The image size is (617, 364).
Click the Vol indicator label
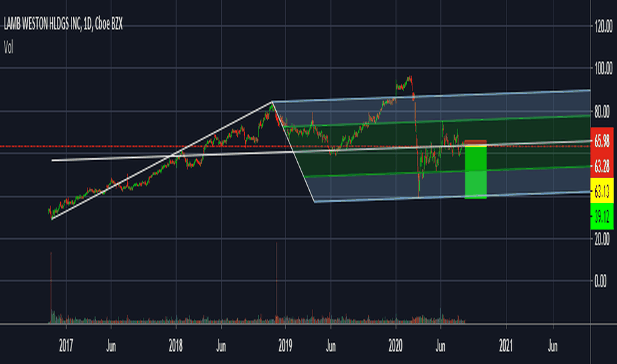point(8,48)
